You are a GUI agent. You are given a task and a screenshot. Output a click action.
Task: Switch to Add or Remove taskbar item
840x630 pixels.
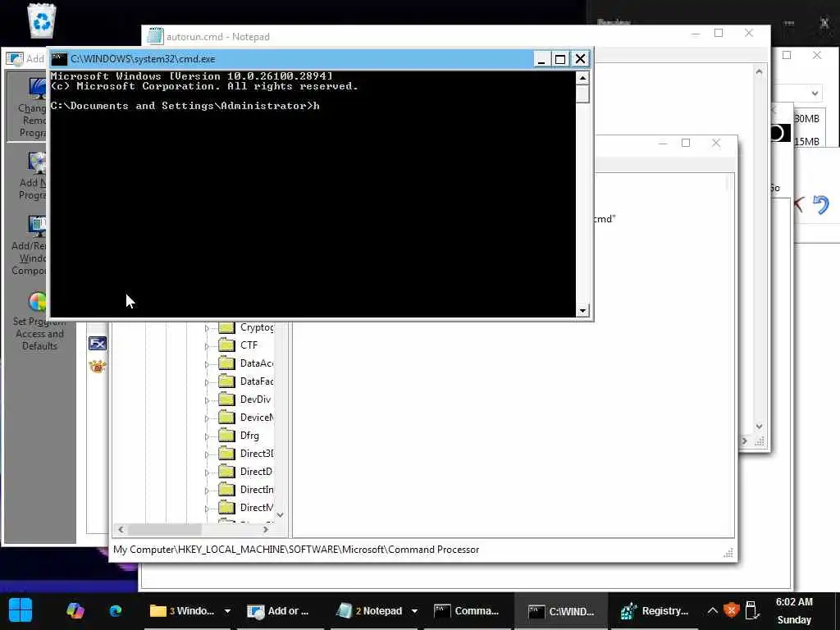pyautogui.click(x=278, y=610)
